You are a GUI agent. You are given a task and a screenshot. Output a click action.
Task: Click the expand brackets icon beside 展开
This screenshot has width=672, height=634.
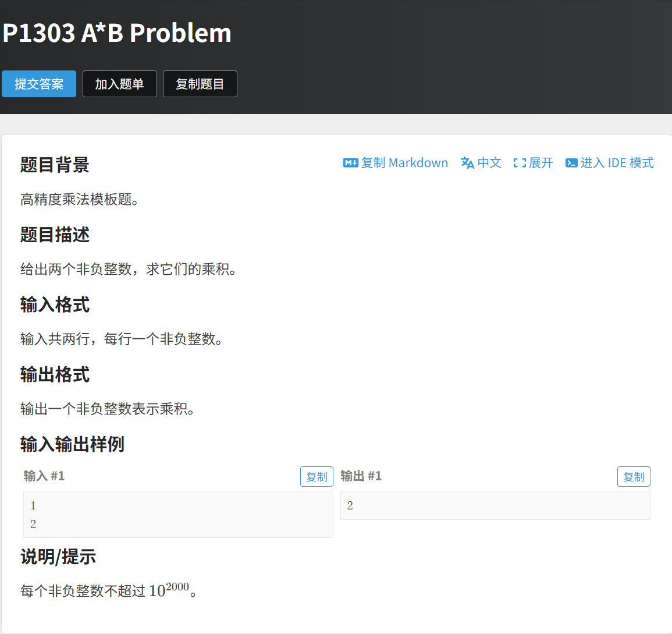pos(520,163)
